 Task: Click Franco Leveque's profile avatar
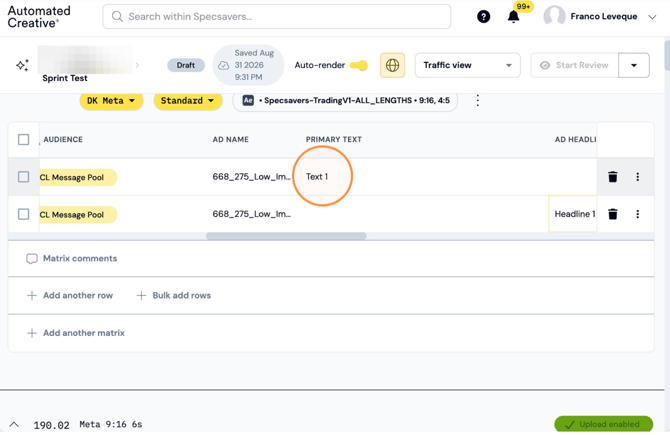coord(554,16)
